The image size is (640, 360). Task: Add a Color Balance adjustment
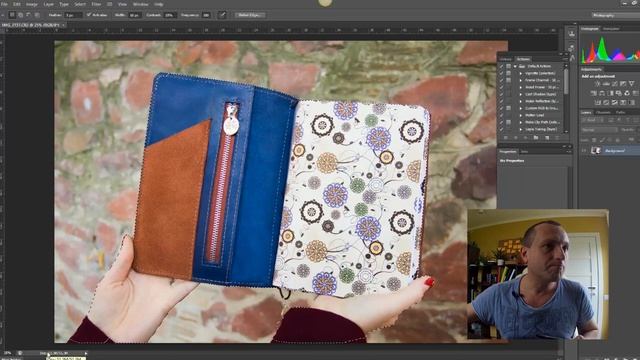click(602, 93)
